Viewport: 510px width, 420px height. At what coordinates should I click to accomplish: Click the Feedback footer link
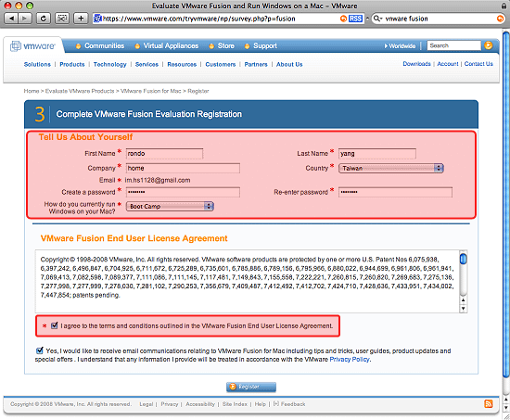click(x=289, y=404)
